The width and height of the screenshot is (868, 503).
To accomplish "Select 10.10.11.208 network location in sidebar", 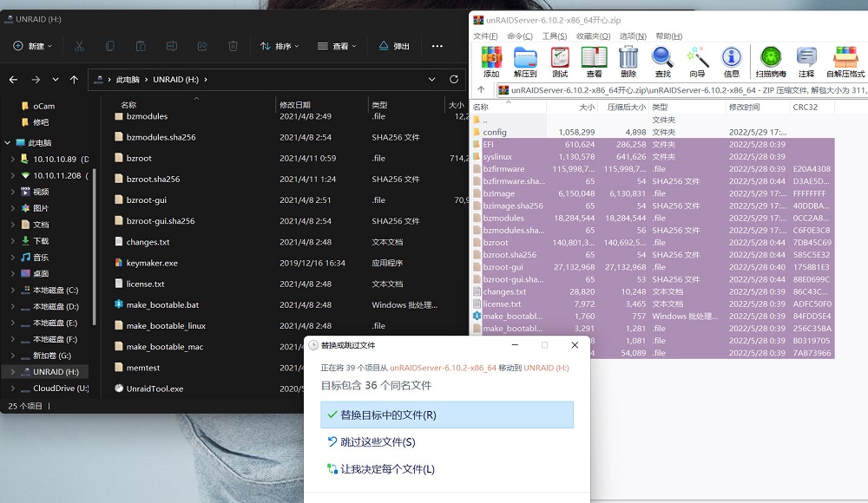I will 56,175.
